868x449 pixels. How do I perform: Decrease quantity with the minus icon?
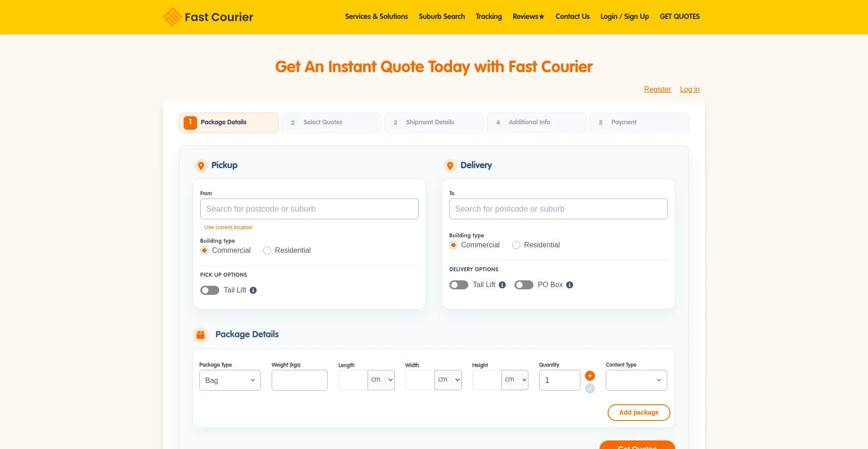coord(590,388)
